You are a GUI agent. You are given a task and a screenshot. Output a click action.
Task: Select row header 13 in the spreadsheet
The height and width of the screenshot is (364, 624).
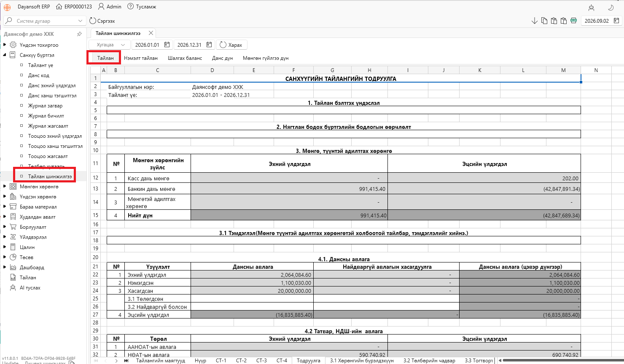[95, 189]
